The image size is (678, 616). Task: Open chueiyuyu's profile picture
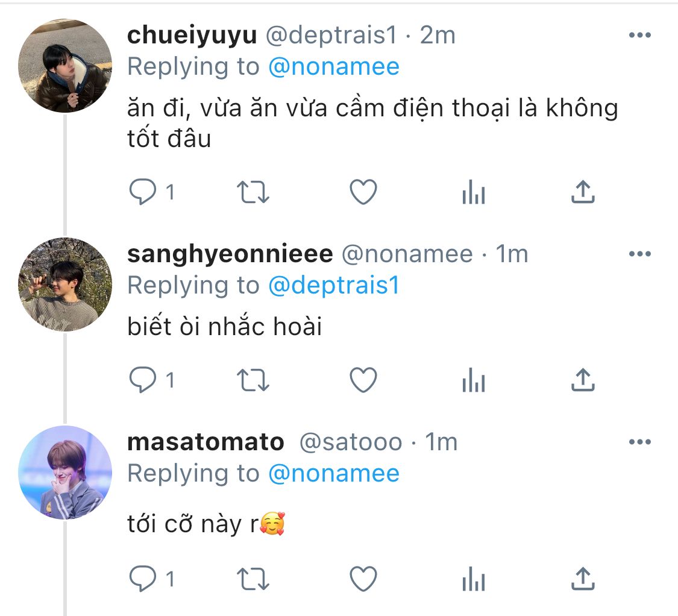tap(65, 66)
